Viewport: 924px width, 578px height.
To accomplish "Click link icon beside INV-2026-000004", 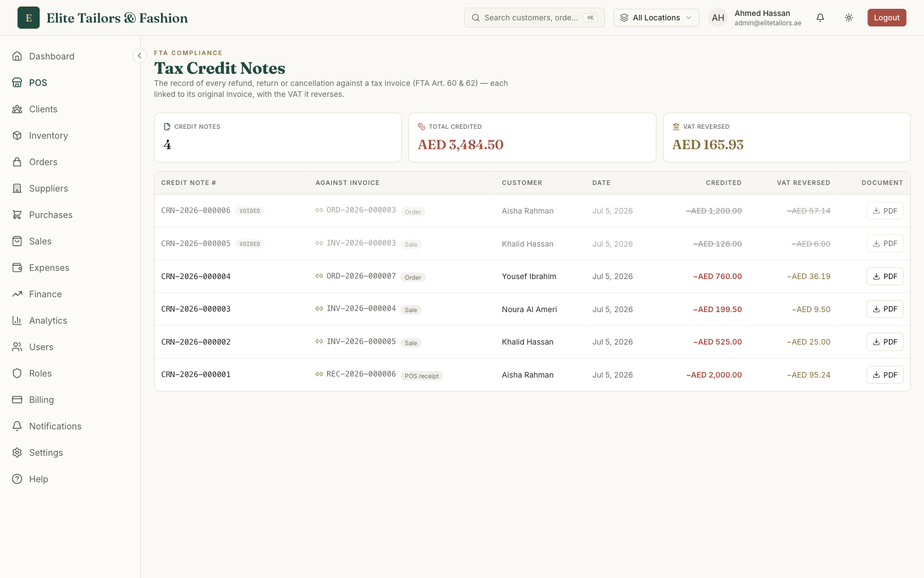I will [x=319, y=308].
